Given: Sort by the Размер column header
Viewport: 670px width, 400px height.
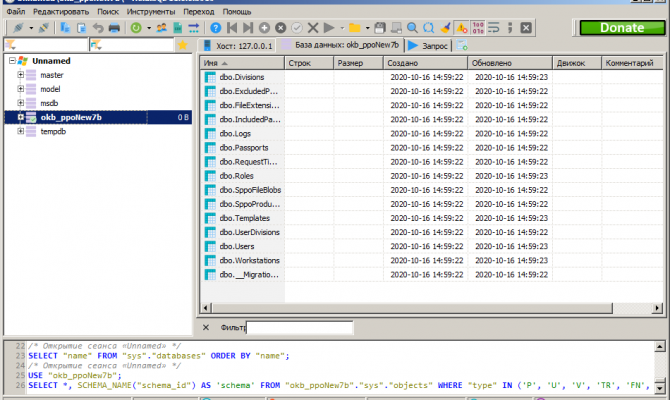Looking at the screenshot, I should click(x=358, y=63).
